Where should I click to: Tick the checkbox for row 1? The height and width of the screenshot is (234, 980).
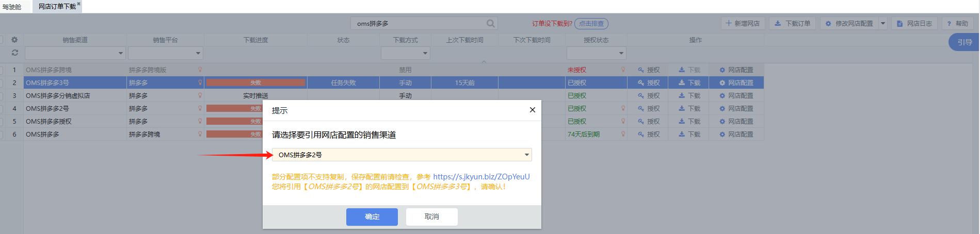click(x=2, y=70)
